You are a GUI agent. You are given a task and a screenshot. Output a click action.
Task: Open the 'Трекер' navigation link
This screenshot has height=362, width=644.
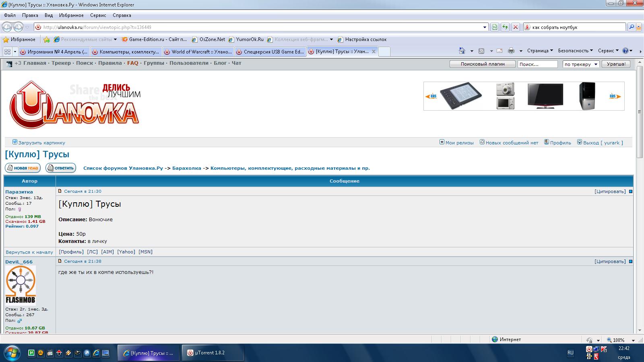[61, 63]
